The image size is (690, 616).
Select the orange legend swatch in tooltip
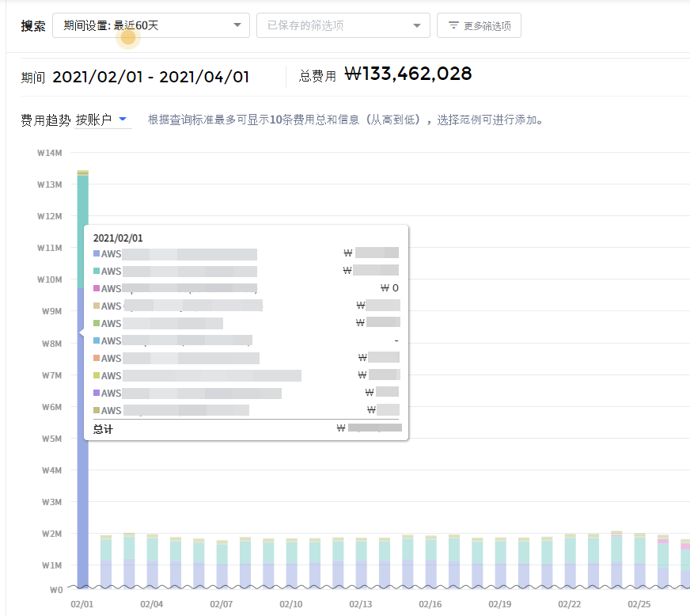click(97, 359)
